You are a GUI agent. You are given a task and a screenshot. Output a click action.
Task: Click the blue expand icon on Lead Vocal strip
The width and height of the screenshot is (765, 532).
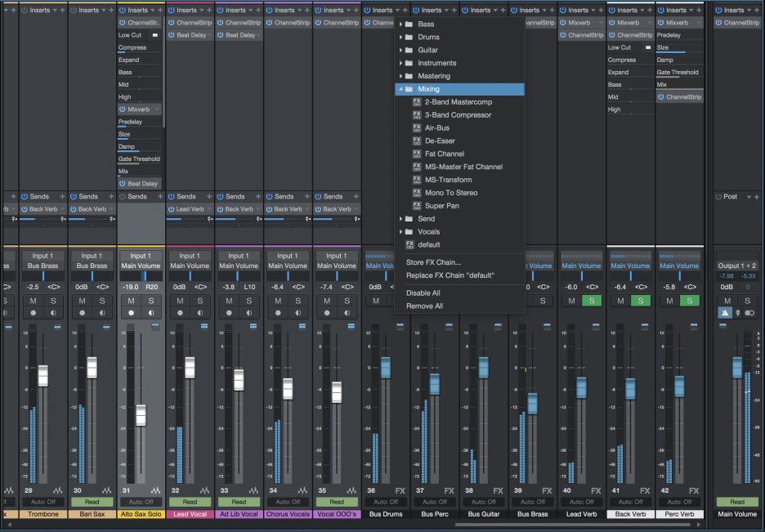(204, 326)
